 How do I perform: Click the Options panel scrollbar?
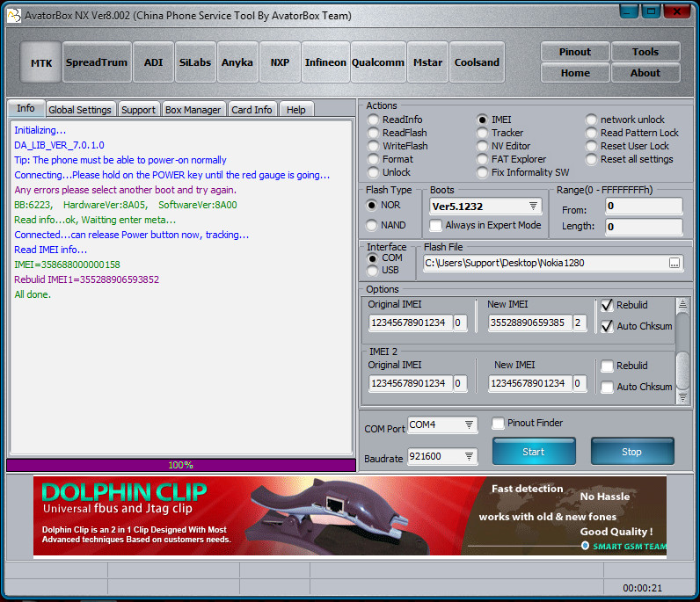point(682,351)
